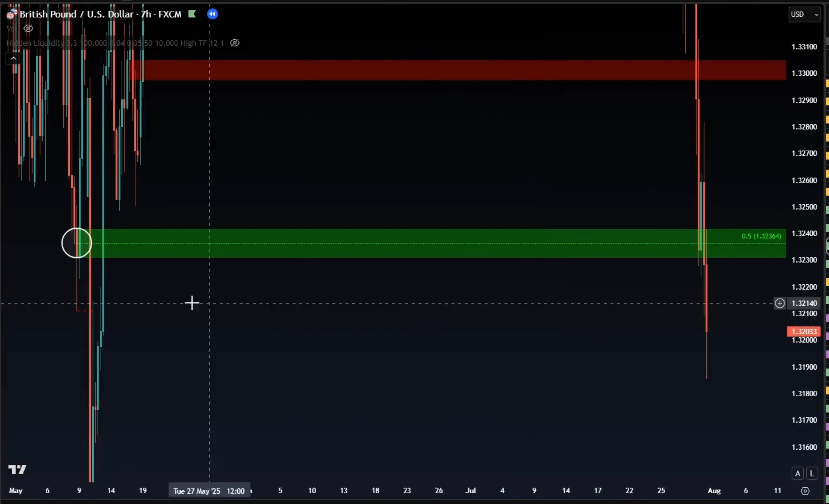Click the 1.32900 price axis label
Image resolution: width=829 pixels, height=504 pixels.
(804, 100)
